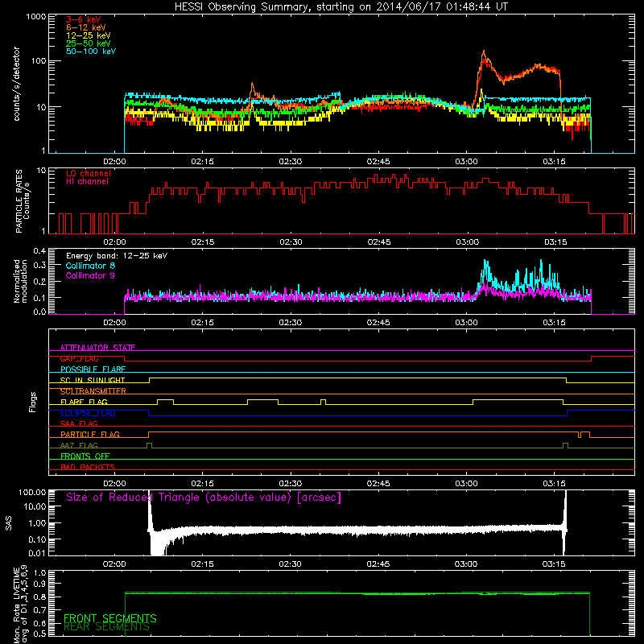
Task: Click the PARTICLE_FLAG label
Action: [90, 435]
